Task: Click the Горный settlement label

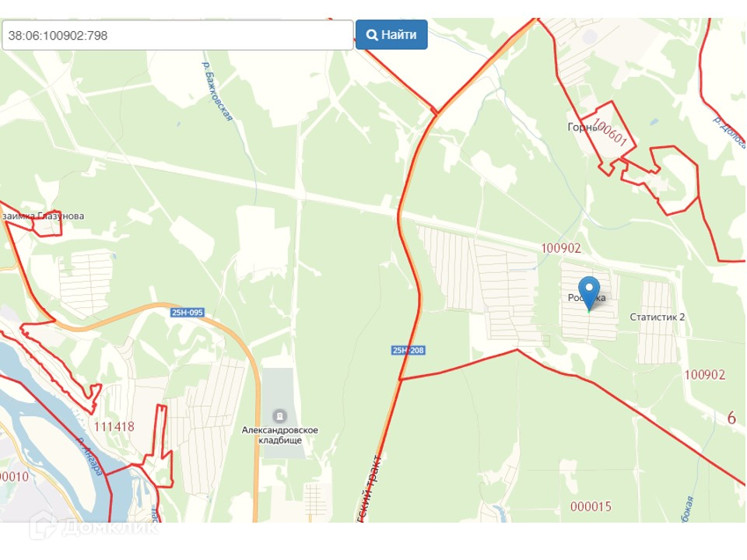Action: click(x=582, y=127)
